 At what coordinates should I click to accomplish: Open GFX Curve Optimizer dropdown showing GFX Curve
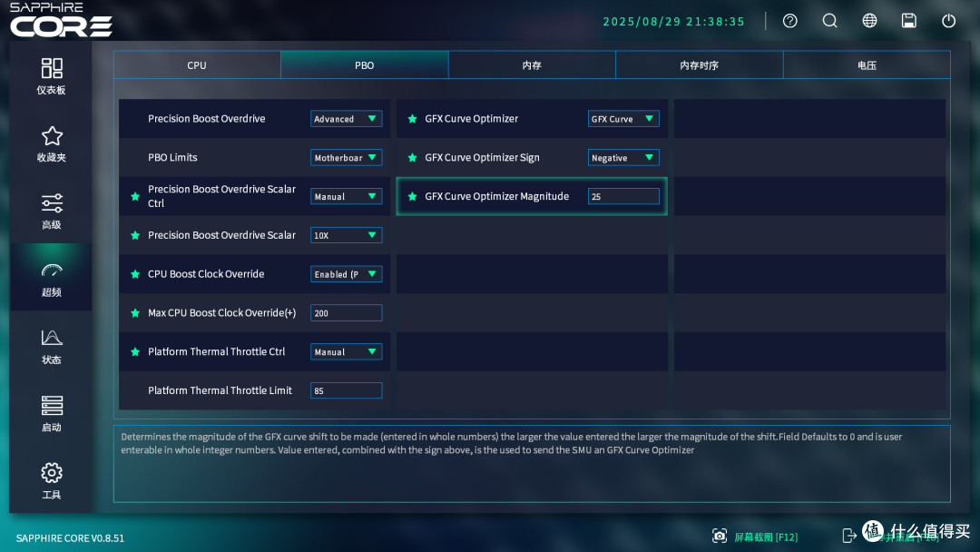click(x=623, y=119)
